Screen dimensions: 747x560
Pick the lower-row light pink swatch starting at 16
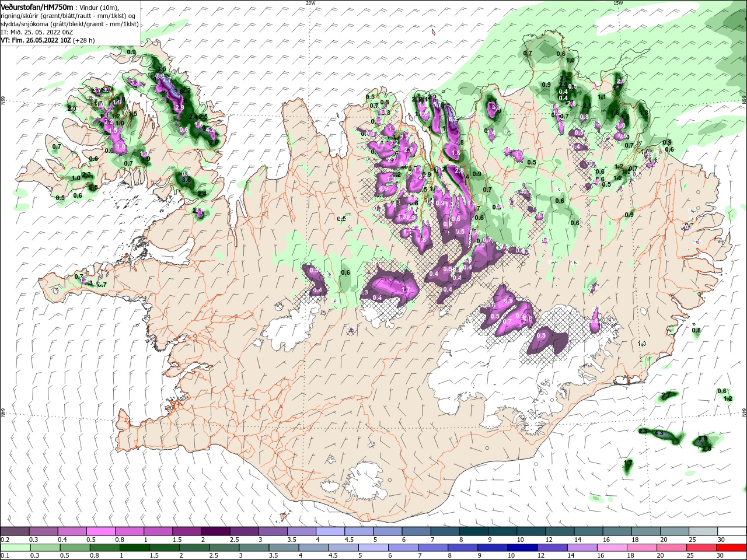point(612,548)
